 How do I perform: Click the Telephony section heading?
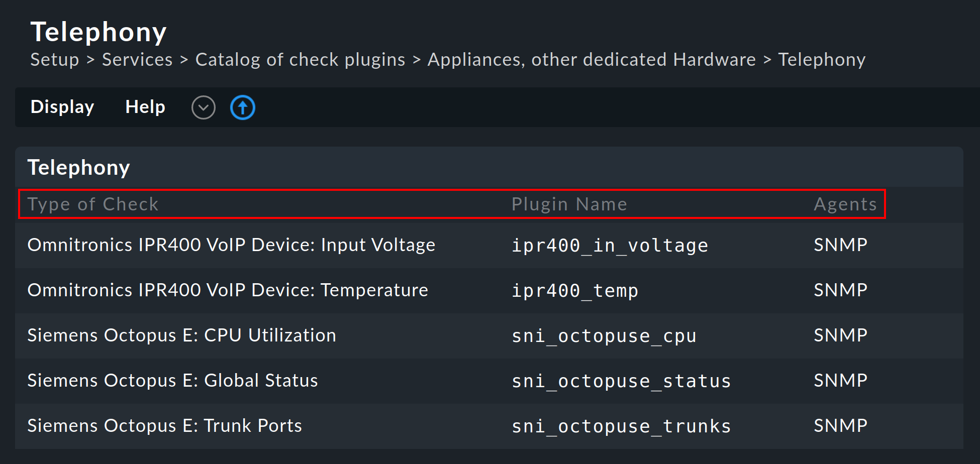pos(78,167)
